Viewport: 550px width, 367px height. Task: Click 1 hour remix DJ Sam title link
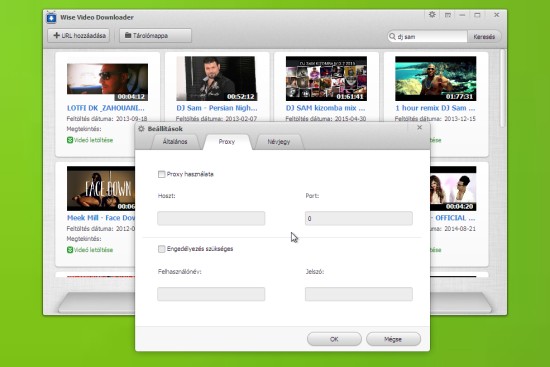pyautogui.click(x=435, y=108)
